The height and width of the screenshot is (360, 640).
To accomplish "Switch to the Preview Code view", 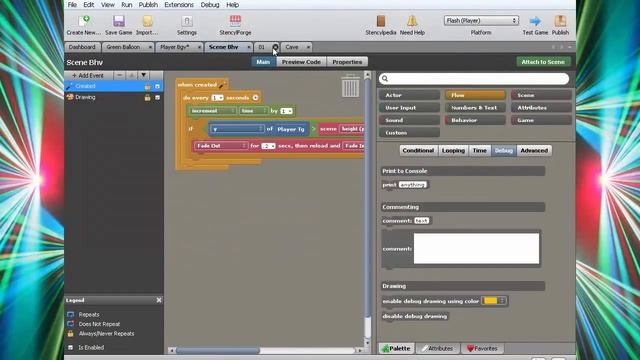I will point(301,62).
